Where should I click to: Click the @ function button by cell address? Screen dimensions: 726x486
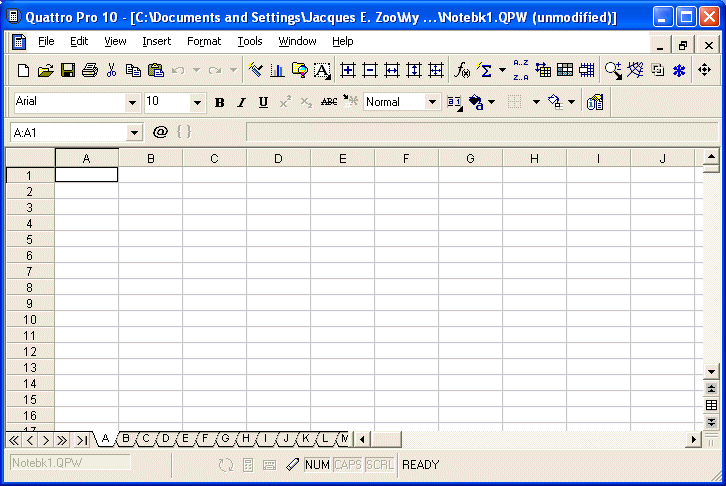[x=160, y=132]
